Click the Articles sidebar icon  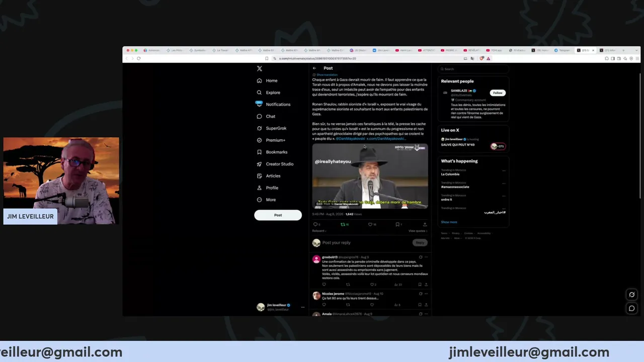(260, 176)
